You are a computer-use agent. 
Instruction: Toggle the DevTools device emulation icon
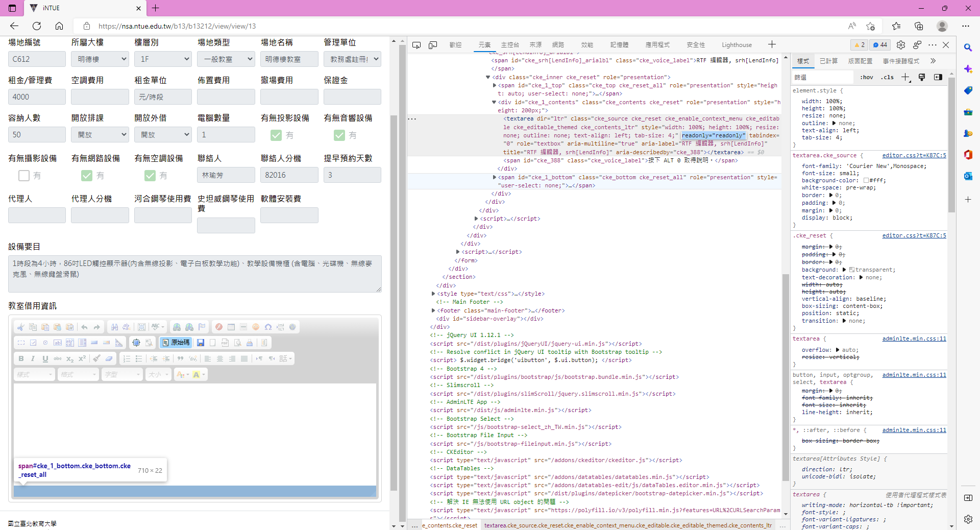click(433, 45)
